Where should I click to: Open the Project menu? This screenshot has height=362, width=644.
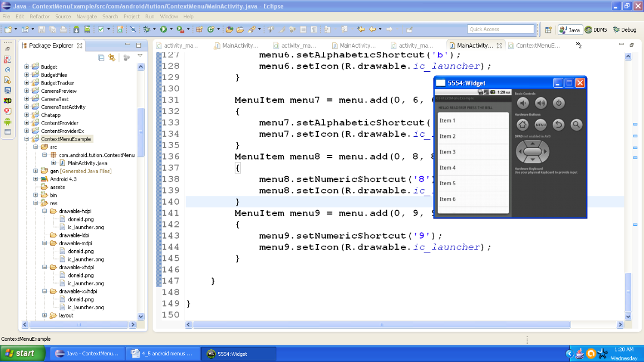coord(131,17)
